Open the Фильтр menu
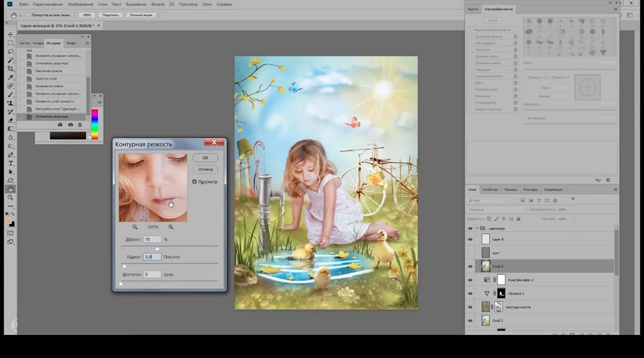The width and height of the screenshot is (644, 358). click(x=157, y=4)
